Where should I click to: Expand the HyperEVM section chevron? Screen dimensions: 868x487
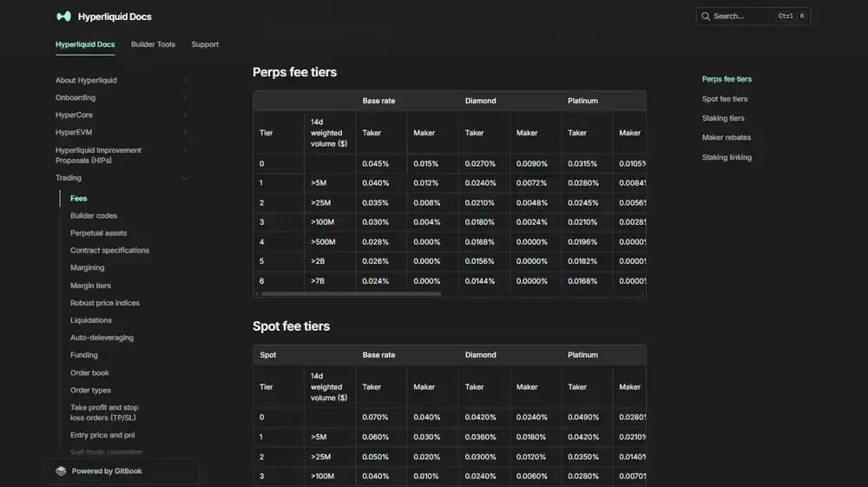[185, 132]
